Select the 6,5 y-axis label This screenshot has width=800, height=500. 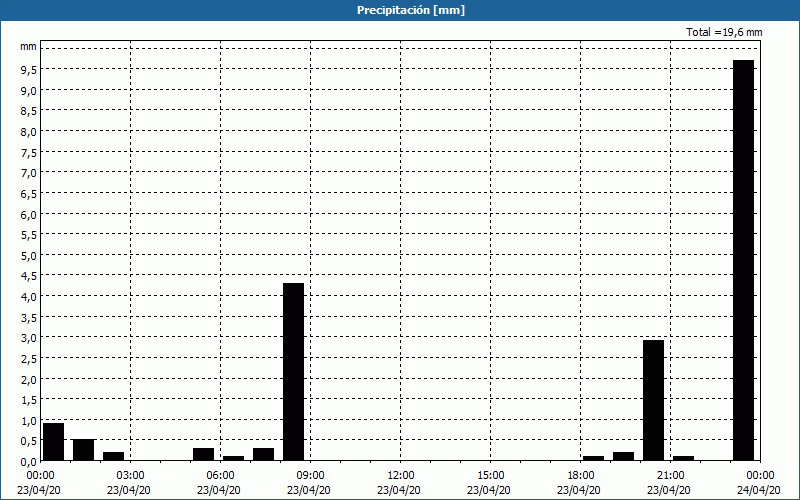(x=29, y=194)
